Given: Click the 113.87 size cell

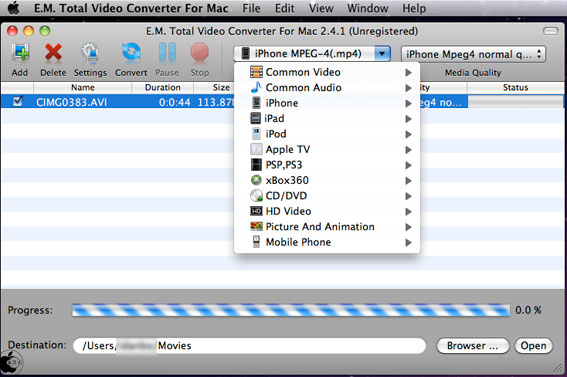Looking at the screenshot, I should coord(216,102).
